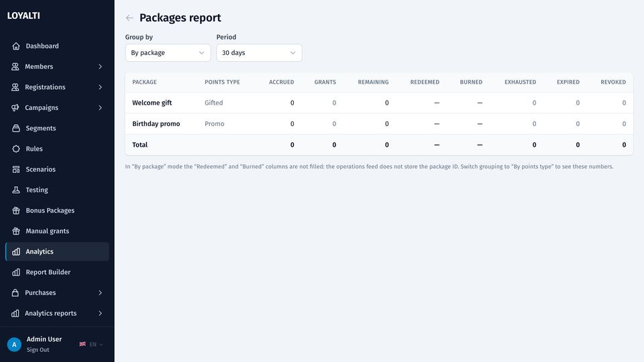
Task: Open Testing in the sidebar
Action: click(57, 190)
